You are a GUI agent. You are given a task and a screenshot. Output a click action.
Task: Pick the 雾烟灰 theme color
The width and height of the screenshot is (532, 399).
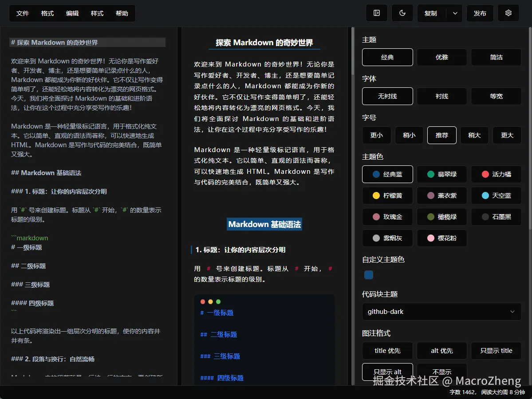point(387,239)
